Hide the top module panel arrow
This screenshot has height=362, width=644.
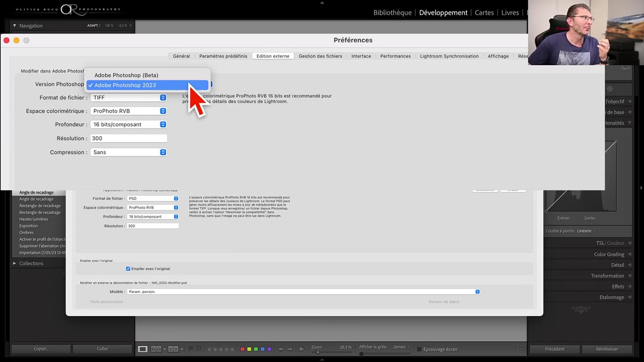point(322,2)
